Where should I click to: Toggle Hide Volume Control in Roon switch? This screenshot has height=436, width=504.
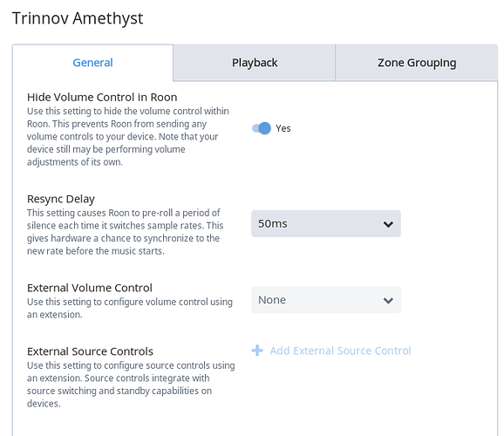(262, 128)
